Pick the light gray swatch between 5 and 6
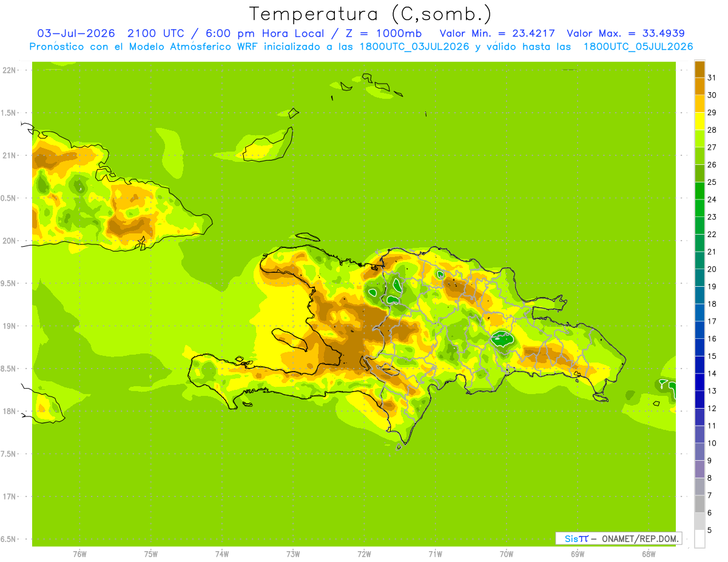The image size is (728, 562). click(x=699, y=521)
